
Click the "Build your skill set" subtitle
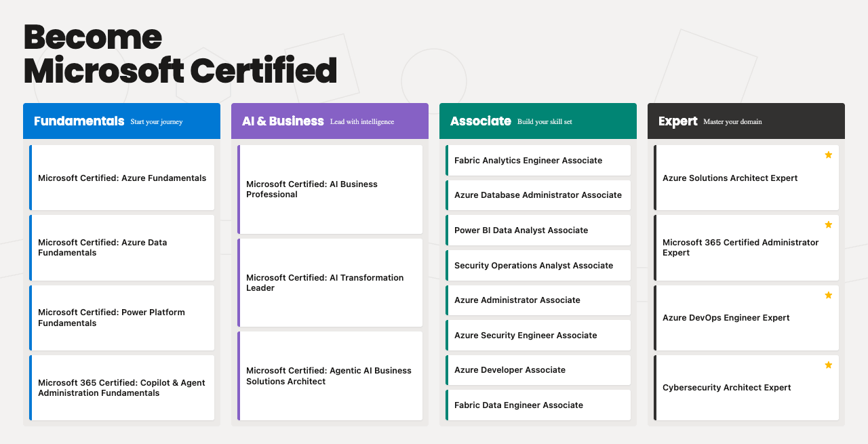pos(545,122)
